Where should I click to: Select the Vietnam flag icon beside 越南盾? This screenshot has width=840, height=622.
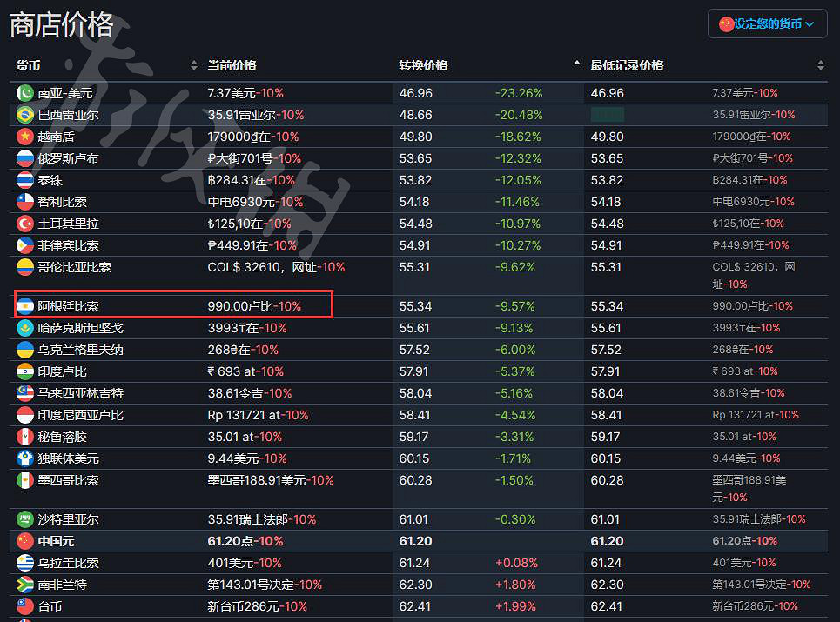pyautogui.click(x=25, y=137)
